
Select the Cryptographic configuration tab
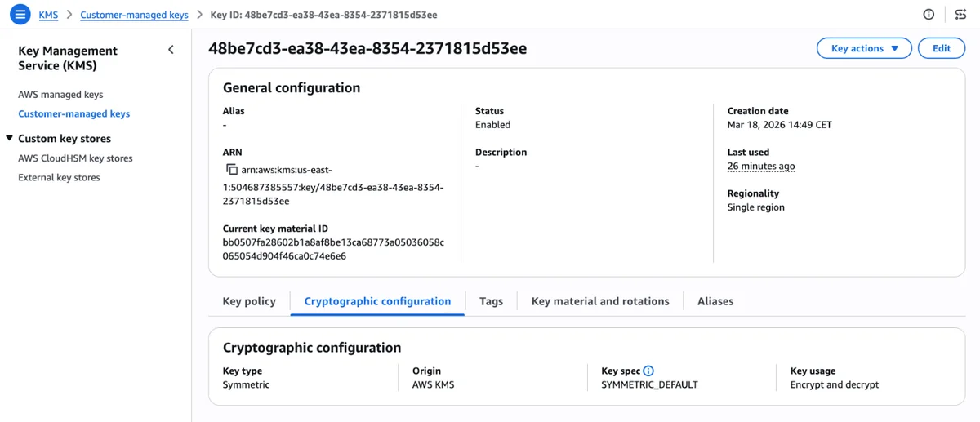click(x=377, y=301)
